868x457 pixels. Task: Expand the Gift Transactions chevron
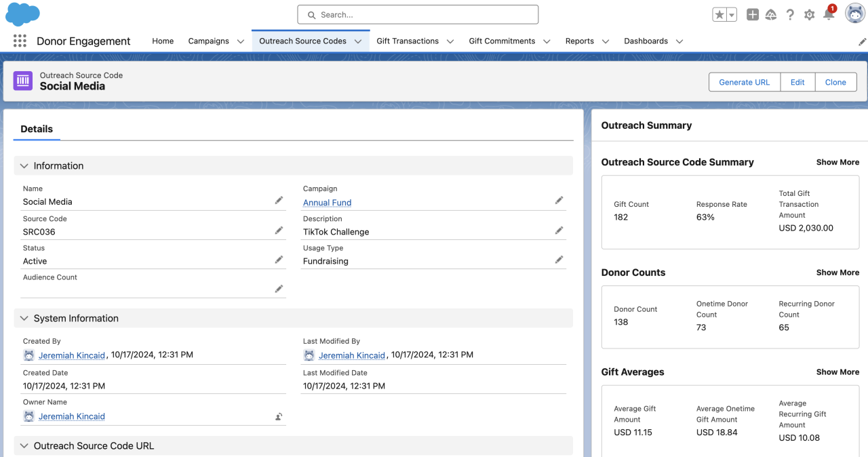tap(450, 41)
